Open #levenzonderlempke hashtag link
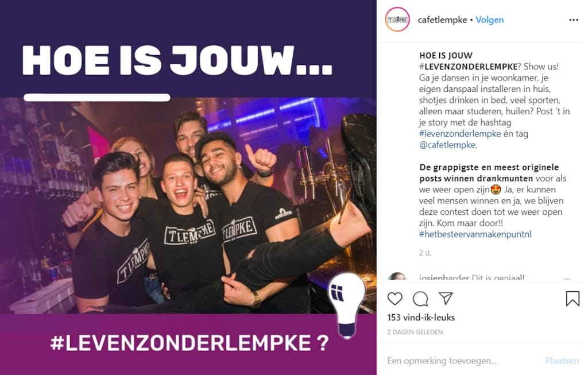This screenshot has width=588, height=375. 460,133
